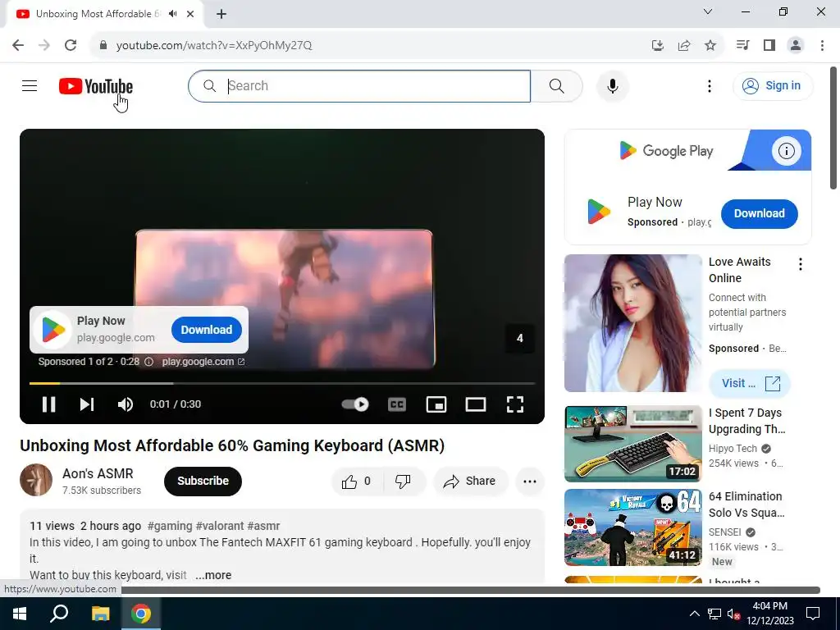Open the Love Awaits Online ad image
840x630 pixels.
click(x=632, y=323)
